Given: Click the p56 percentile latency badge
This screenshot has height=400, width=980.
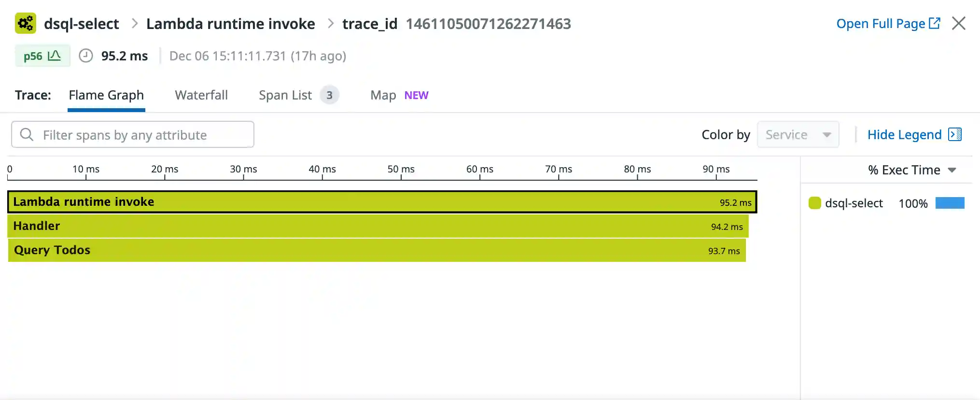Looking at the screenshot, I should pos(42,56).
